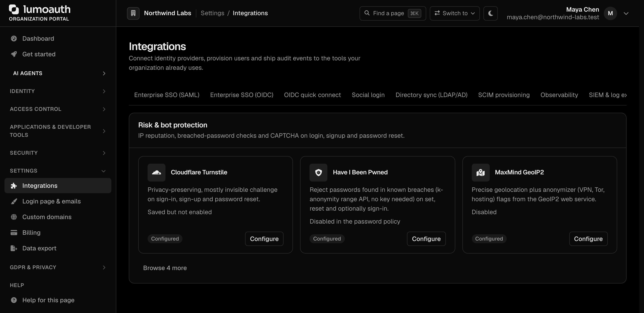644x313 pixels.
Task: Open the Enterprise SSO (OIDC) tab
Action: pyautogui.click(x=241, y=95)
